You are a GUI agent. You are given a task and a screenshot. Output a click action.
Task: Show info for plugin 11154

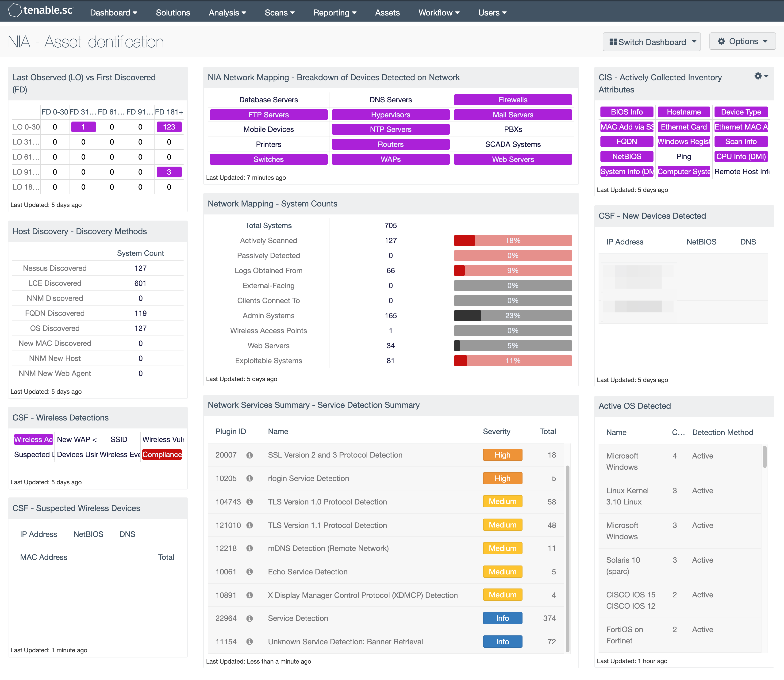250,642
